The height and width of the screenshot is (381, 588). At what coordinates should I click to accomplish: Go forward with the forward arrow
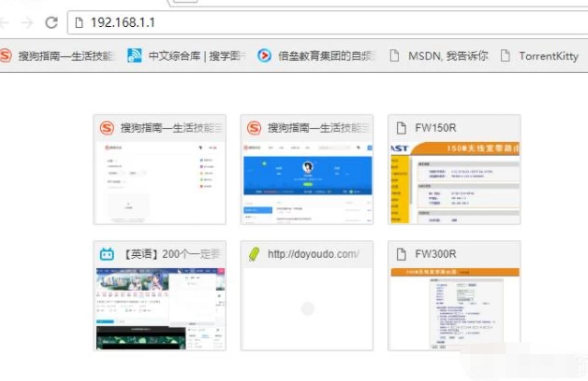[x=27, y=23]
